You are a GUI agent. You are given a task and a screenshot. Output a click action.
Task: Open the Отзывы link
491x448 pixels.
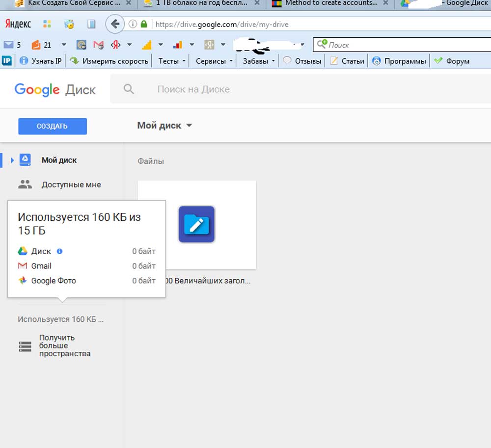[x=302, y=61]
